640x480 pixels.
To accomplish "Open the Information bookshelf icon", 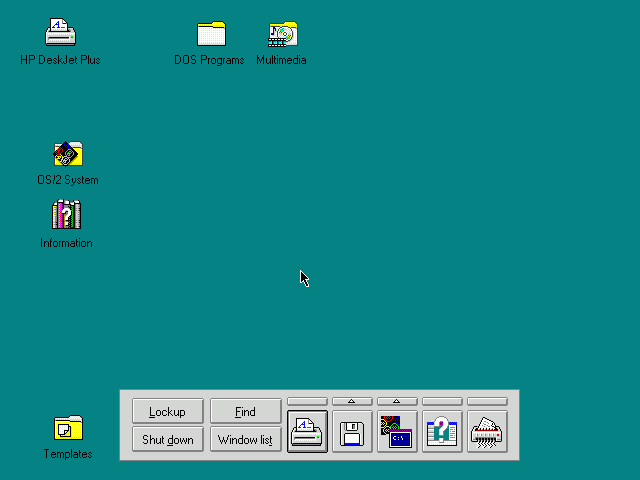I will coord(67,214).
